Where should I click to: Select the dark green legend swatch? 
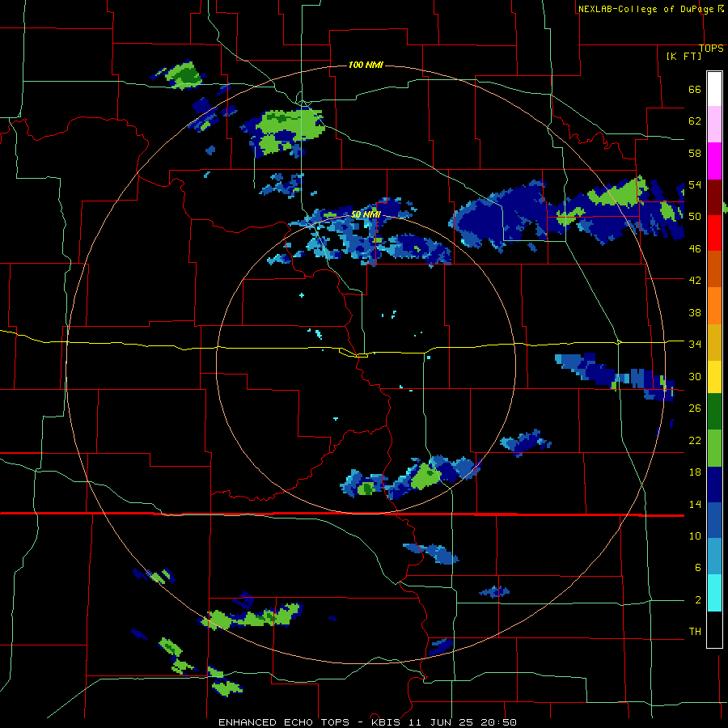[714, 412]
